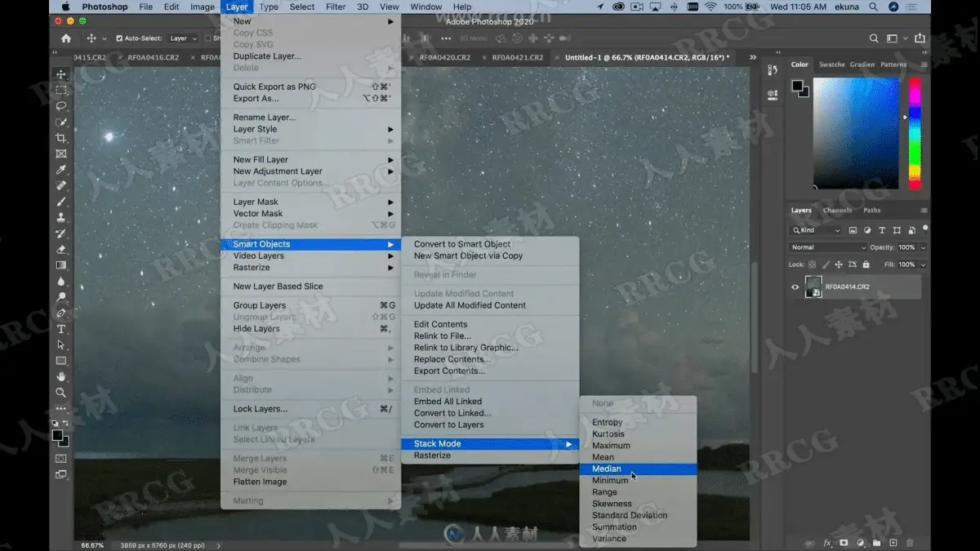980x551 pixels.
Task: Swap foreground and background colors in toolbar
Action: point(66,424)
